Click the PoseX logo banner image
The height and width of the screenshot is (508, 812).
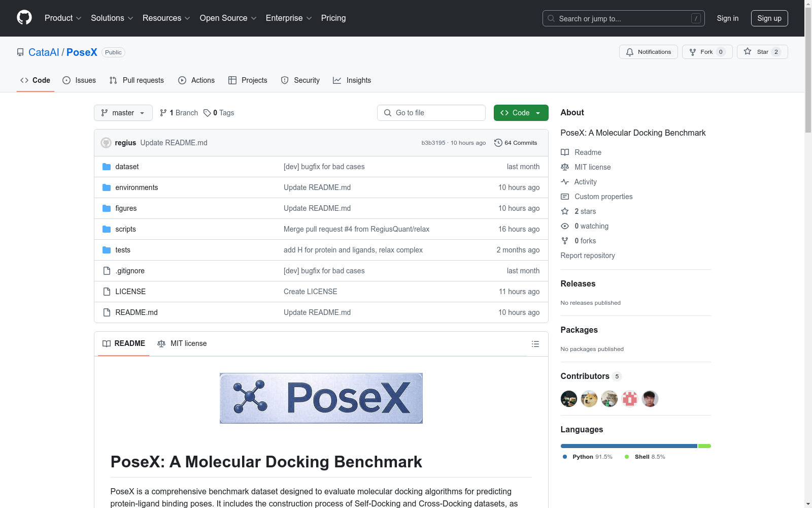click(321, 398)
